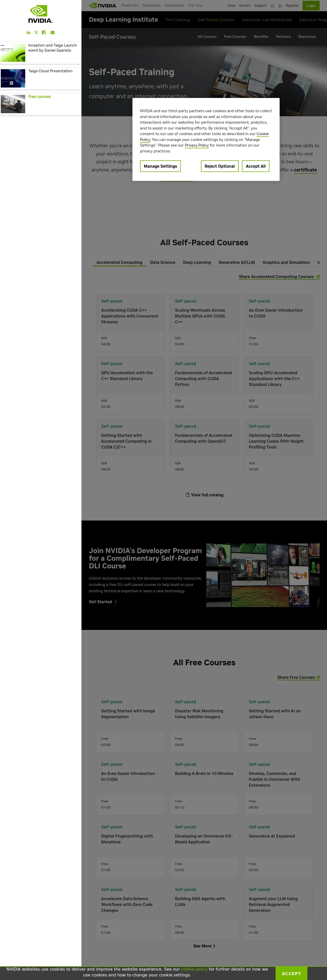
Task: Open the Industries menu
Action: (x=174, y=5)
